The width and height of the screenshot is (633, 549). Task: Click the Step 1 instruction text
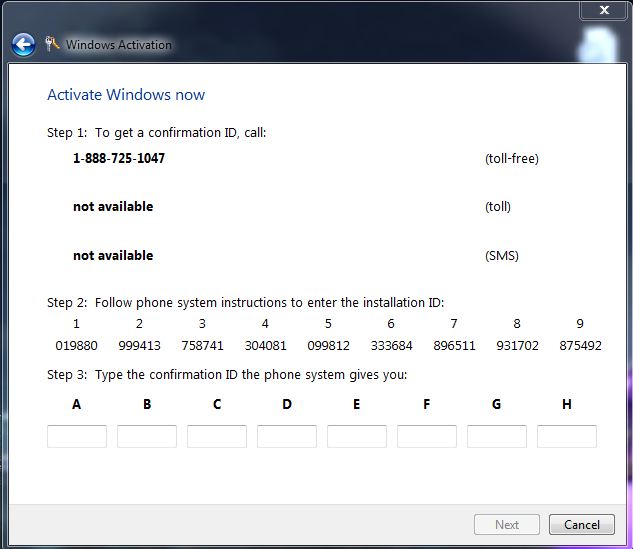157,132
